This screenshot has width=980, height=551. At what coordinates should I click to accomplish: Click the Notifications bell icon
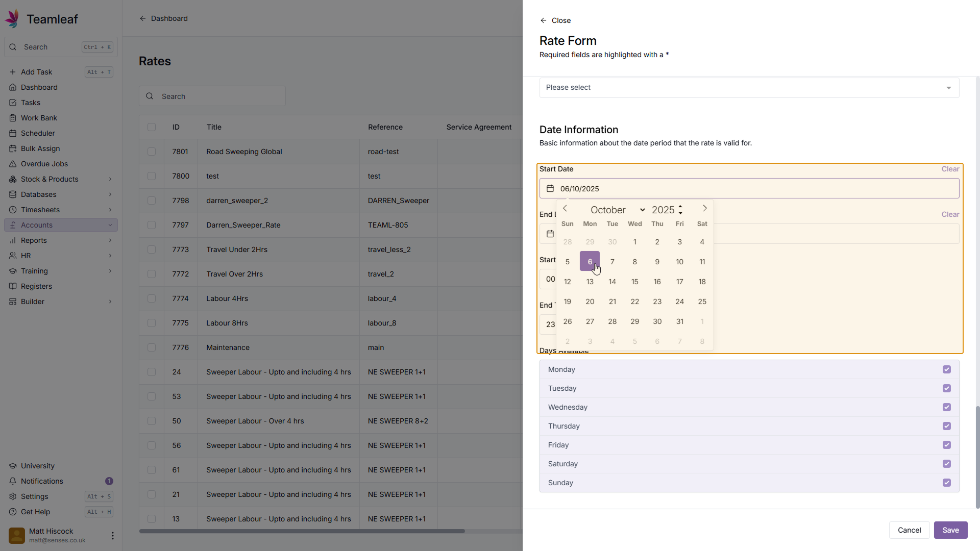[x=13, y=481]
